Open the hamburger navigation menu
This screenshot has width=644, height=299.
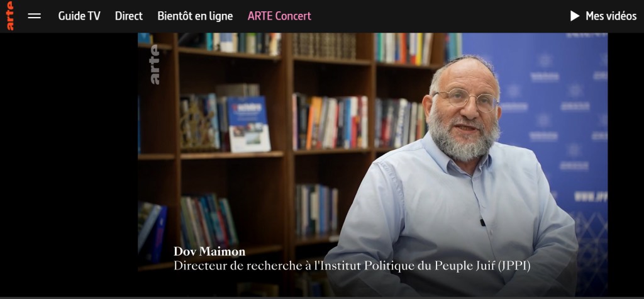click(x=34, y=16)
